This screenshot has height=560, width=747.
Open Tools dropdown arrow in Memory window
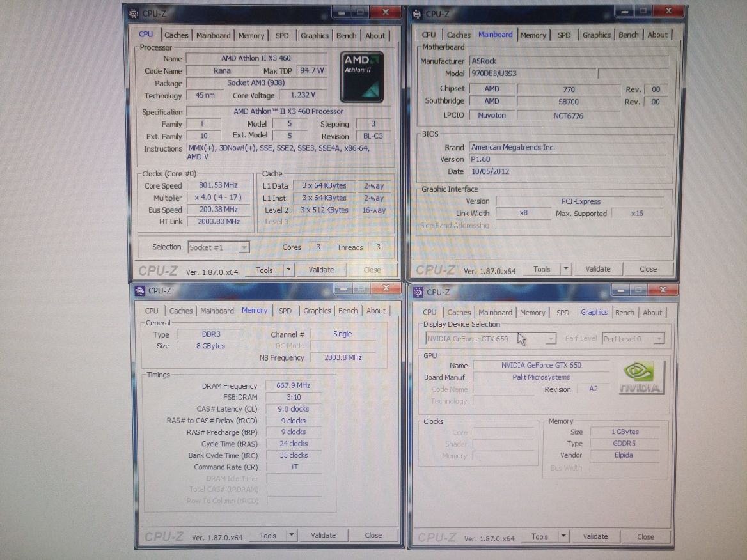pos(292,535)
